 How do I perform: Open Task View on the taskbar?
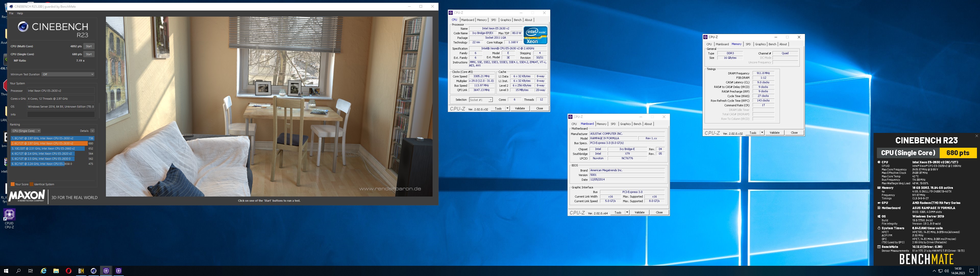[x=31, y=271]
